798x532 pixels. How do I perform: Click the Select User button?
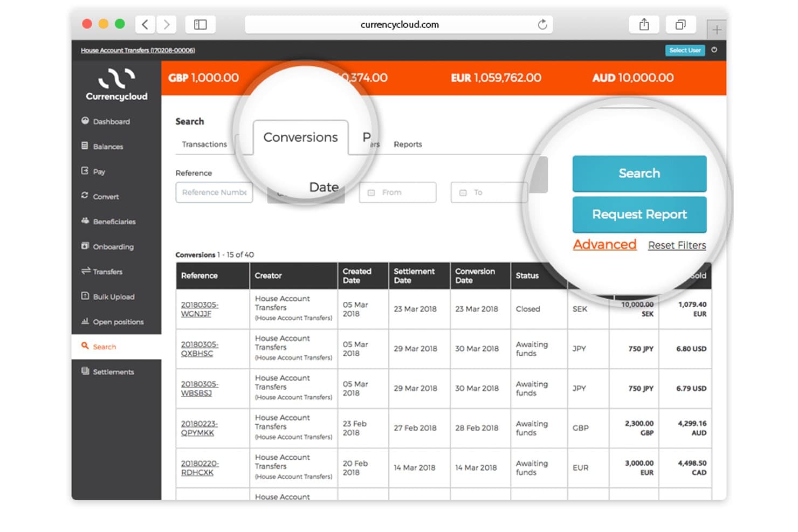click(685, 50)
